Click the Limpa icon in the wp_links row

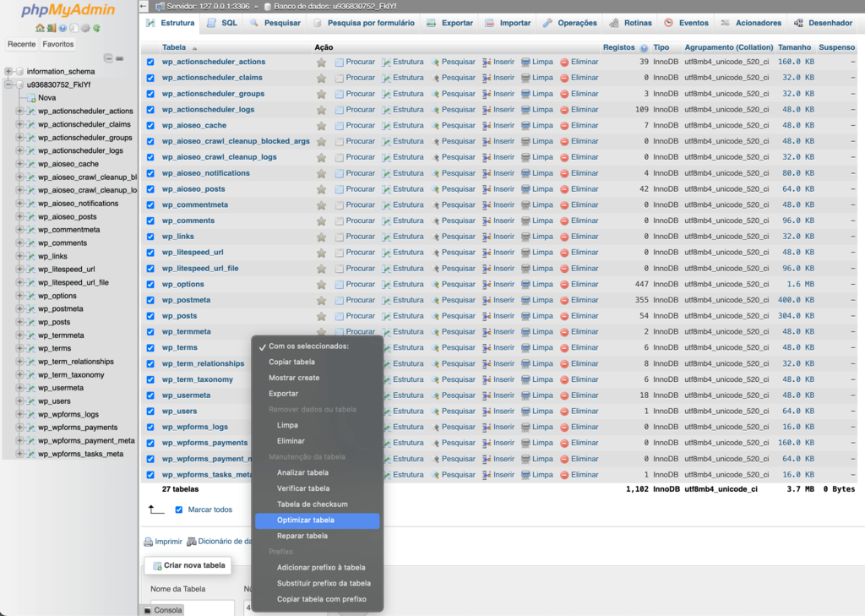[525, 237]
